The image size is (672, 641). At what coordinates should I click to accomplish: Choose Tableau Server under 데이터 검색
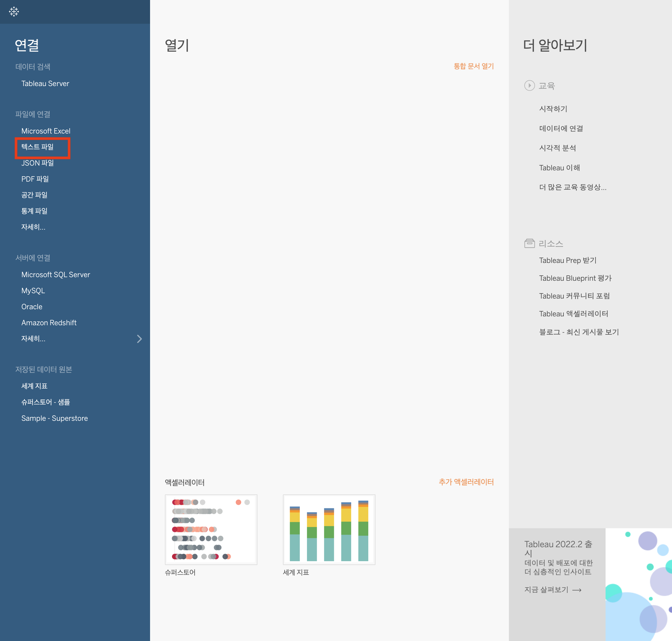(x=45, y=83)
